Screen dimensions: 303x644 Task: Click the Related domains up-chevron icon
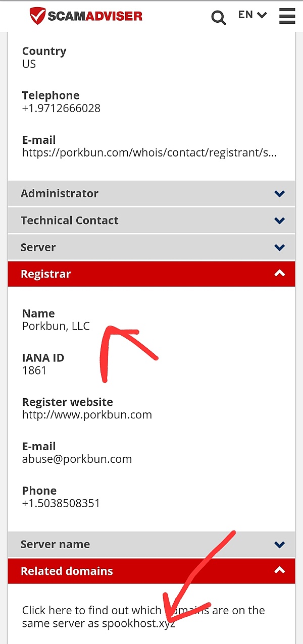[x=279, y=571]
